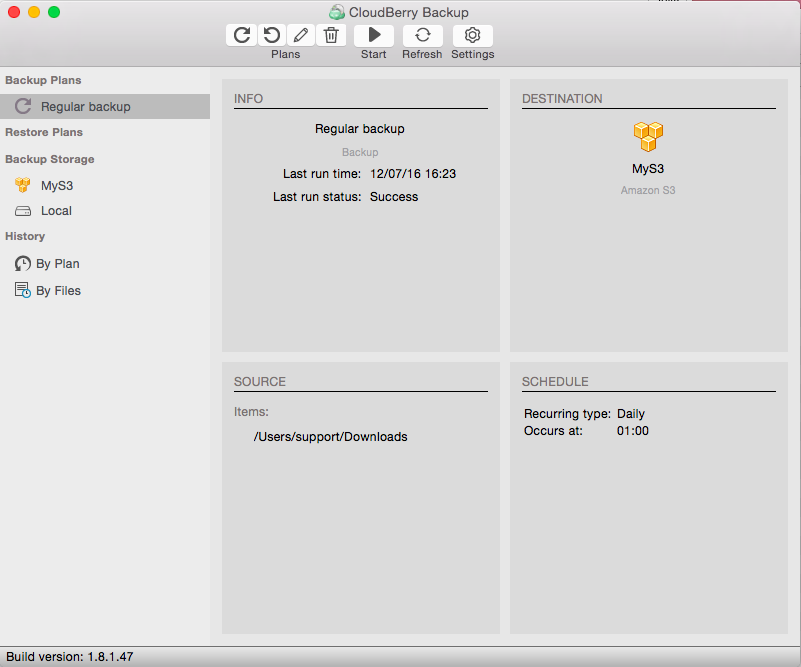Start the selected backup plan
Screen dimensions: 801x667
point(374,35)
